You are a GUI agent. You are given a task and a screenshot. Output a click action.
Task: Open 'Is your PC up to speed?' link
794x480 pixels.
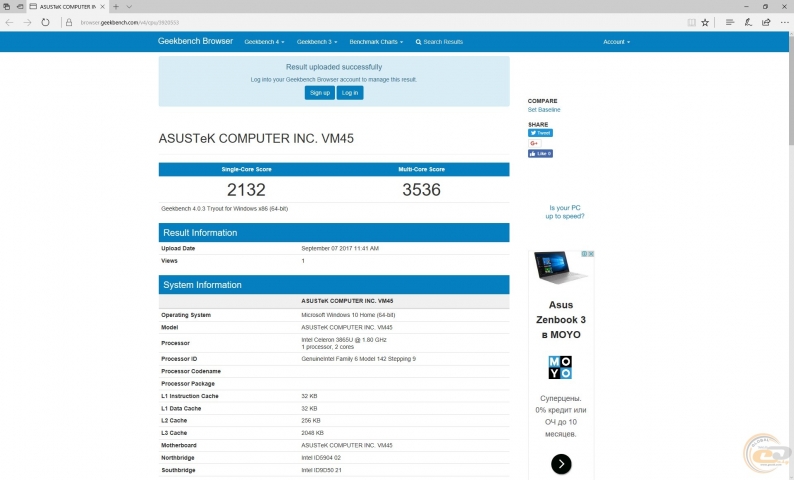click(x=565, y=212)
